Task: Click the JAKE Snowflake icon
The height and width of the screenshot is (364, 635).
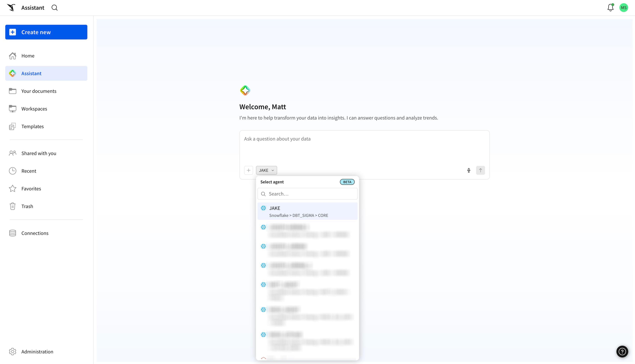Action: point(263,208)
